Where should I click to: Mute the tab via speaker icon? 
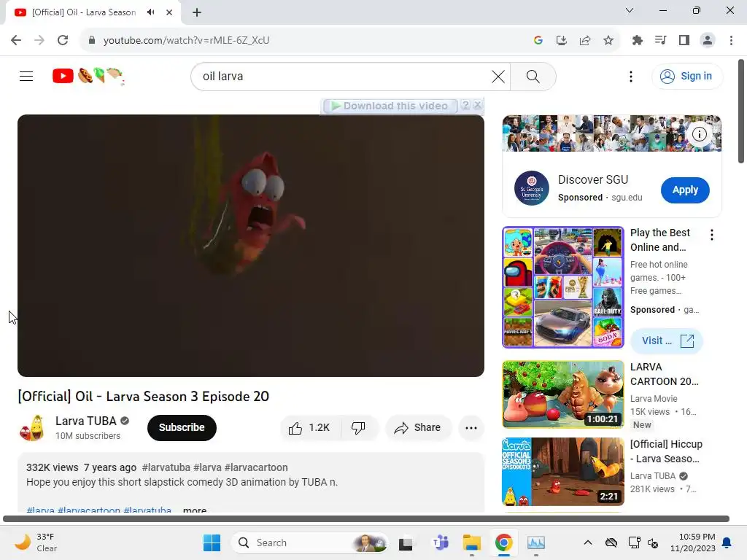tap(151, 12)
